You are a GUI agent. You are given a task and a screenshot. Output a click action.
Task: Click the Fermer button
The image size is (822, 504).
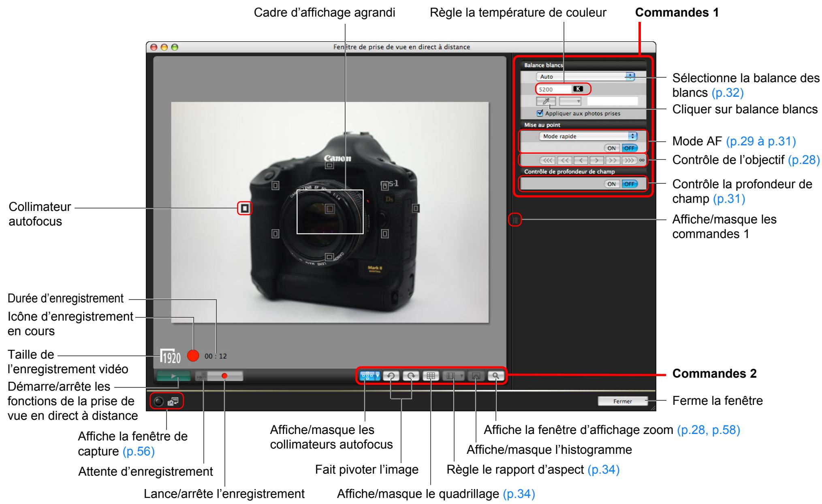coord(623,402)
